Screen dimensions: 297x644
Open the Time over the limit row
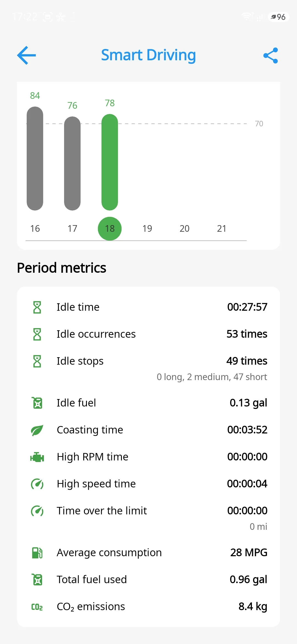tap(148, 518)
